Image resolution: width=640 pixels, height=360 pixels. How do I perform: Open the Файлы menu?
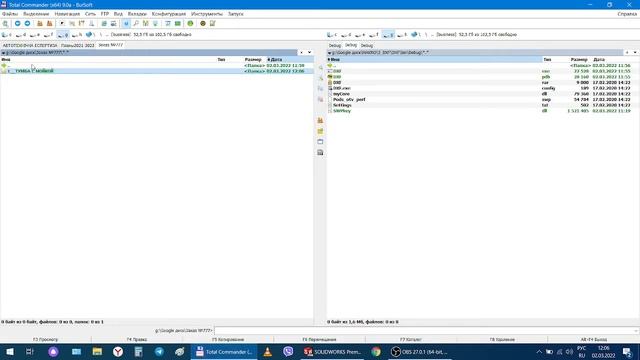point(10,14)
